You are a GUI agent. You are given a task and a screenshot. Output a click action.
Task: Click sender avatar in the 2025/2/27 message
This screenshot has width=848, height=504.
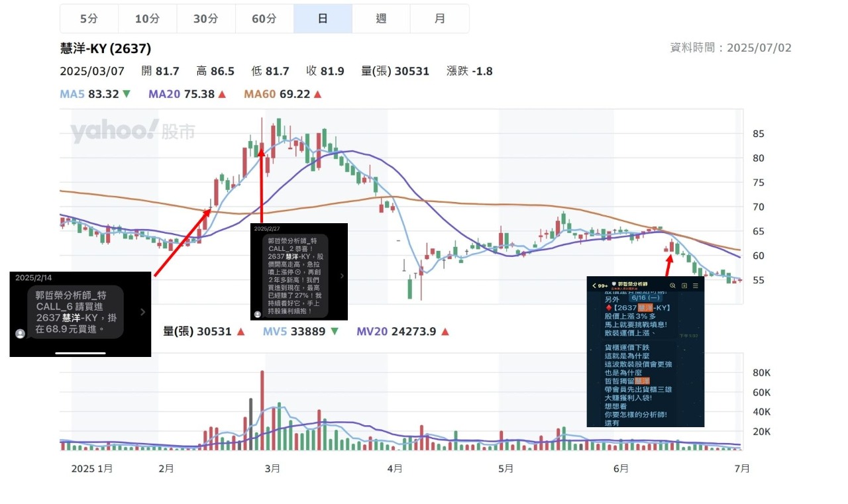coord(257,313)
